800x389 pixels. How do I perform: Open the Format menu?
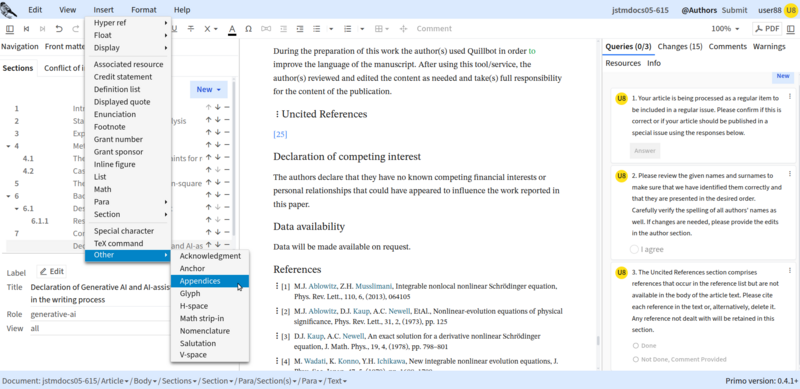(x=144, y=10)
